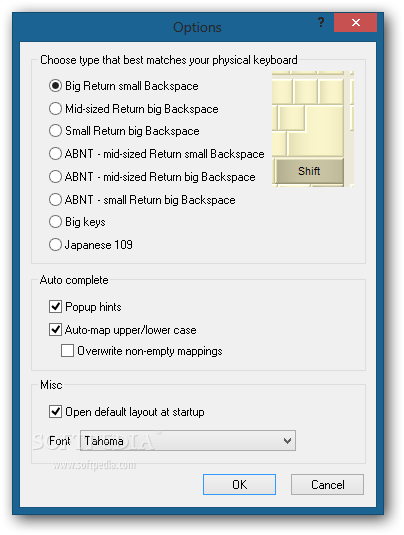Image resolution: width=404 pixels, height=535 pixels.
Task: Click the OK button
Action: (x=239, y=484)
